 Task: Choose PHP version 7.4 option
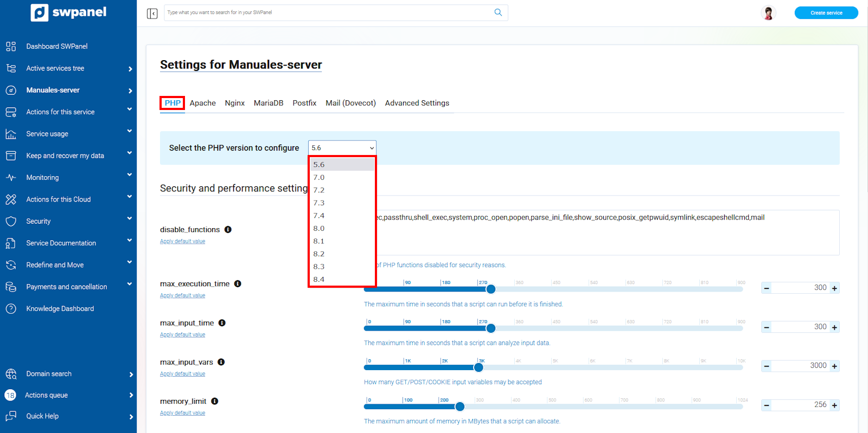[319, 216]
